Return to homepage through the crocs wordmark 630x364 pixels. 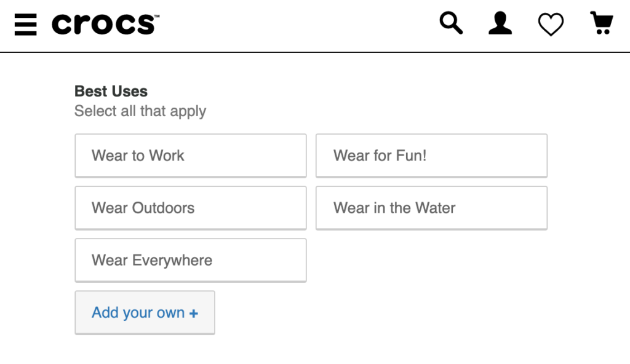click(105, 25)
